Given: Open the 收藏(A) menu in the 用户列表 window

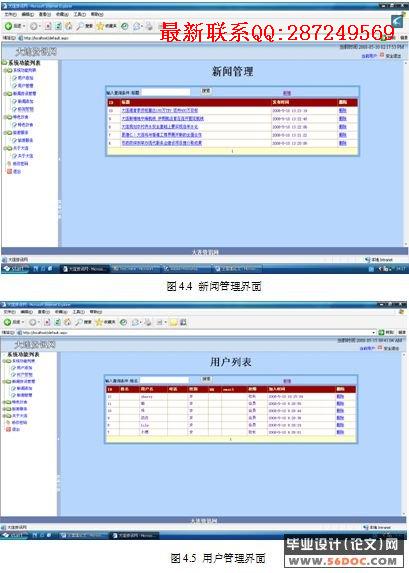Looking at the screenshot, I should 61,312.
